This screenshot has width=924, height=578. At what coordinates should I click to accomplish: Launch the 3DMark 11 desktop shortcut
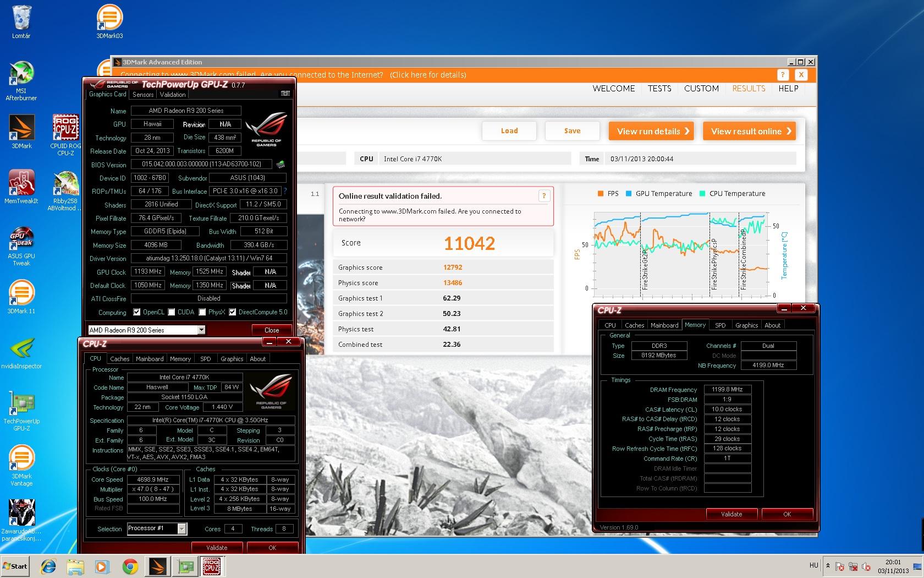pos(21,297)
